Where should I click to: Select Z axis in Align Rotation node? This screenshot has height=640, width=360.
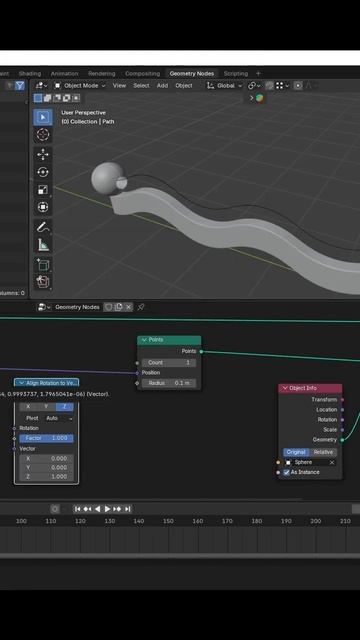(64, 407)
